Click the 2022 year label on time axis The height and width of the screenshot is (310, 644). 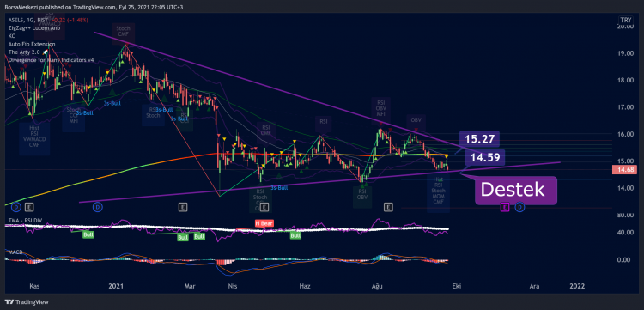point(578,285)
